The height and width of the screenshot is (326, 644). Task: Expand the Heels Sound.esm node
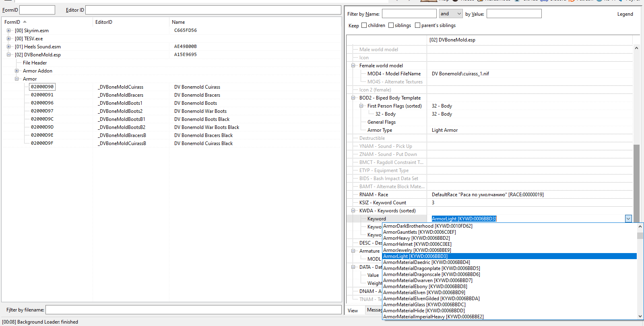pyautogui.click(x=8, y=47)
